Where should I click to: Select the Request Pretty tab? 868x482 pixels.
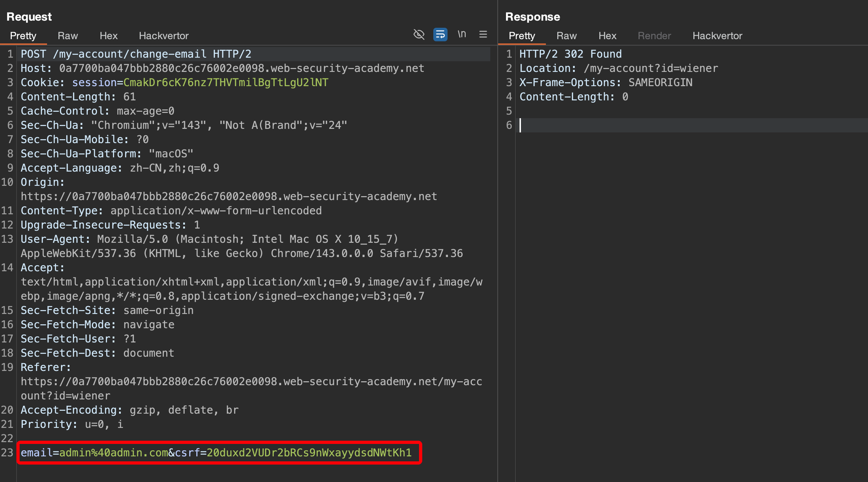pos(23,36)
